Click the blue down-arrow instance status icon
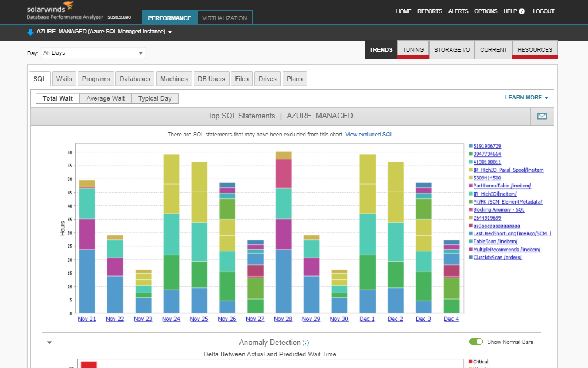Screen dimensions: 588x368 (30, 32)
